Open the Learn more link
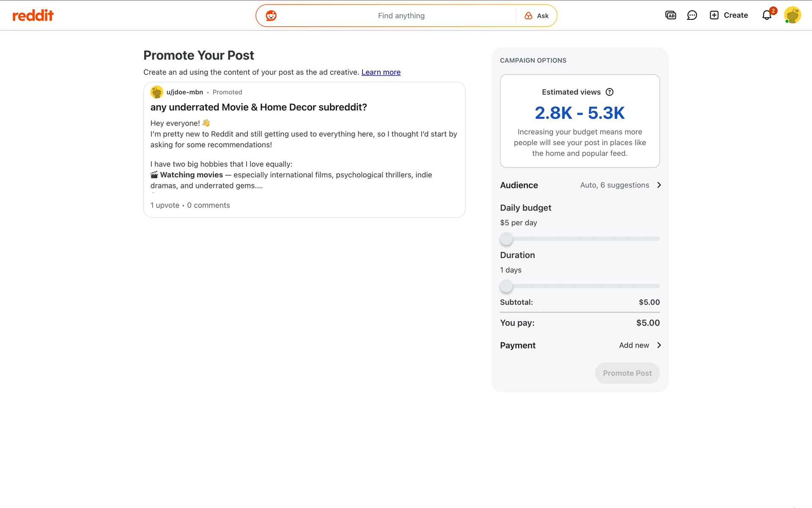 click(x=381, y=72)
